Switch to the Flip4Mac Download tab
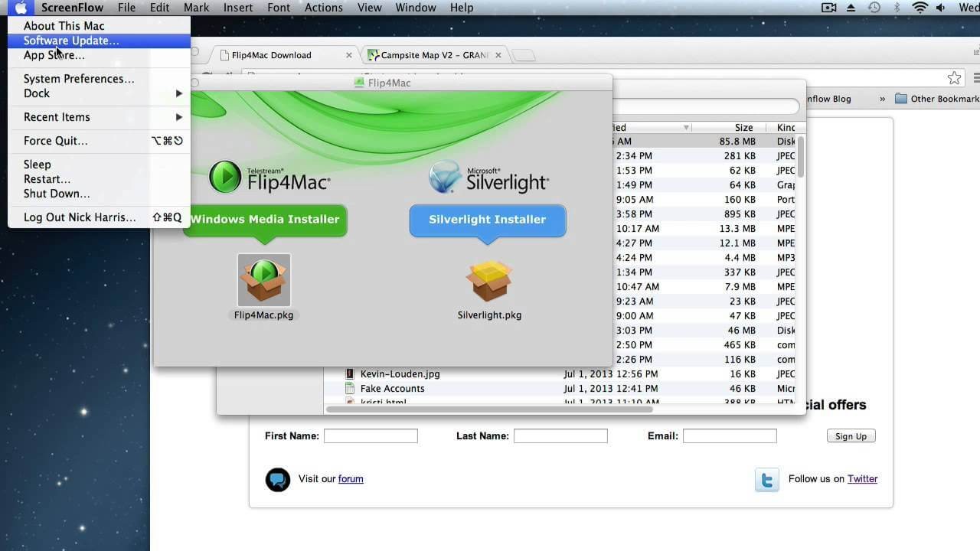The image size is (980, 551). pos(269,54)
